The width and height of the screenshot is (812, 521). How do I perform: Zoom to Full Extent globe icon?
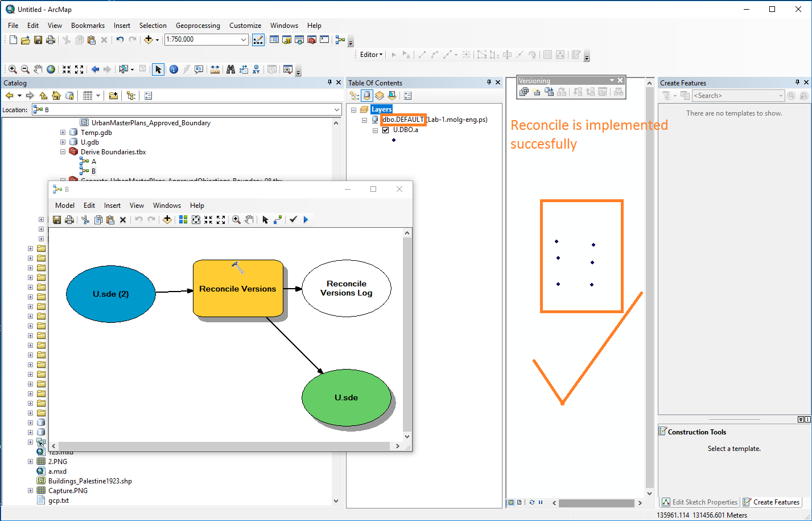[x=51, y=69]
